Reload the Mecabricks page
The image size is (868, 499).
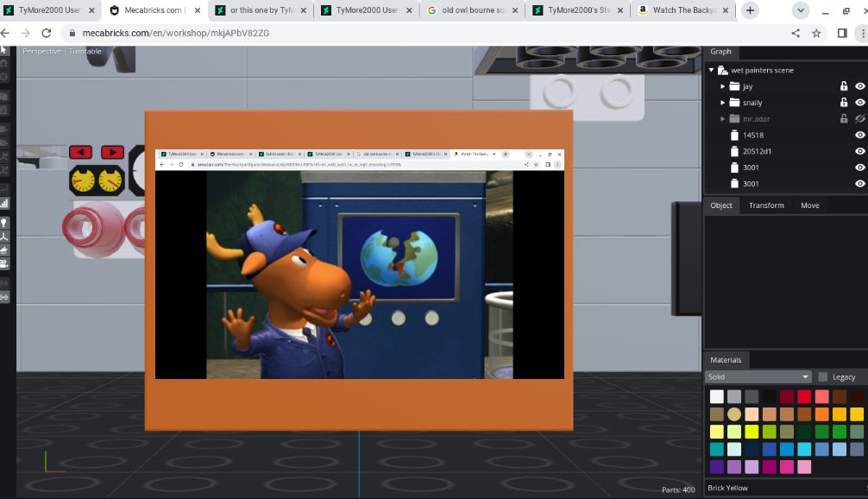(47, 33)
